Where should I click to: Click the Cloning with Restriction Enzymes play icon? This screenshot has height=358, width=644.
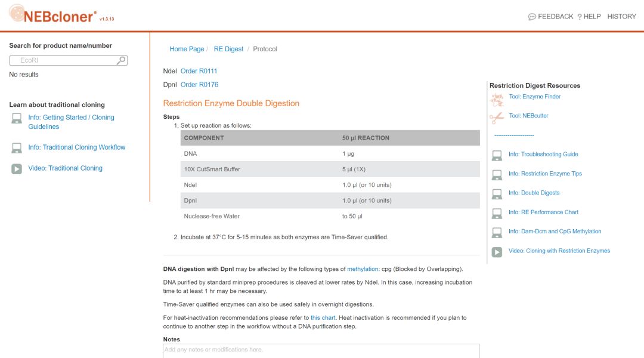tap(497, 252)
